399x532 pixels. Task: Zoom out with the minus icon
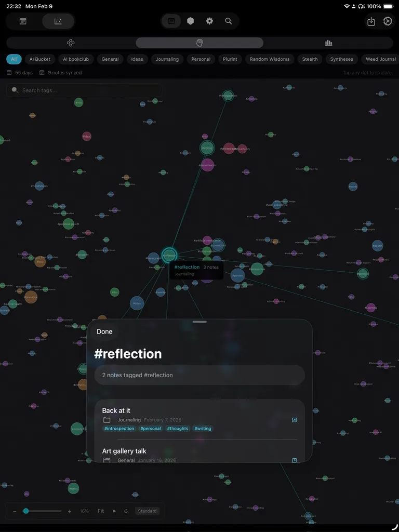(15, 511)
